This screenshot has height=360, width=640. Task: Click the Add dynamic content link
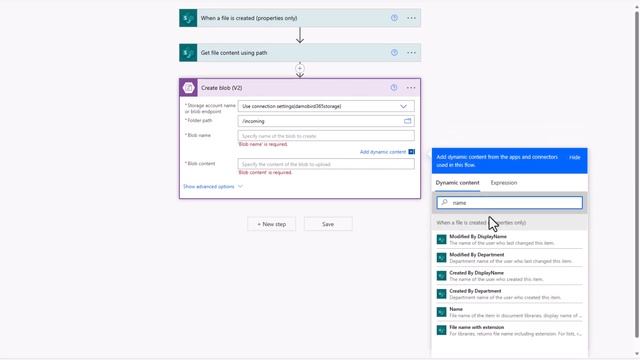tap(383, 152)
